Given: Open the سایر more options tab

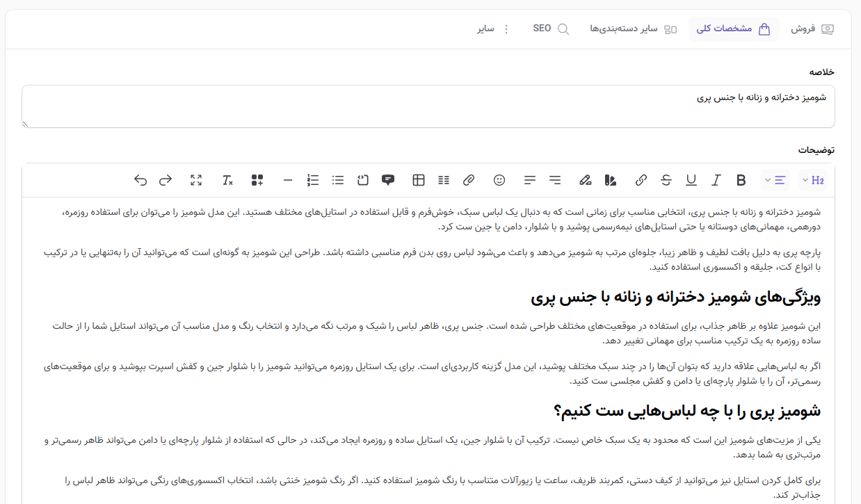Looking at the screenshot, I should 494,29.
